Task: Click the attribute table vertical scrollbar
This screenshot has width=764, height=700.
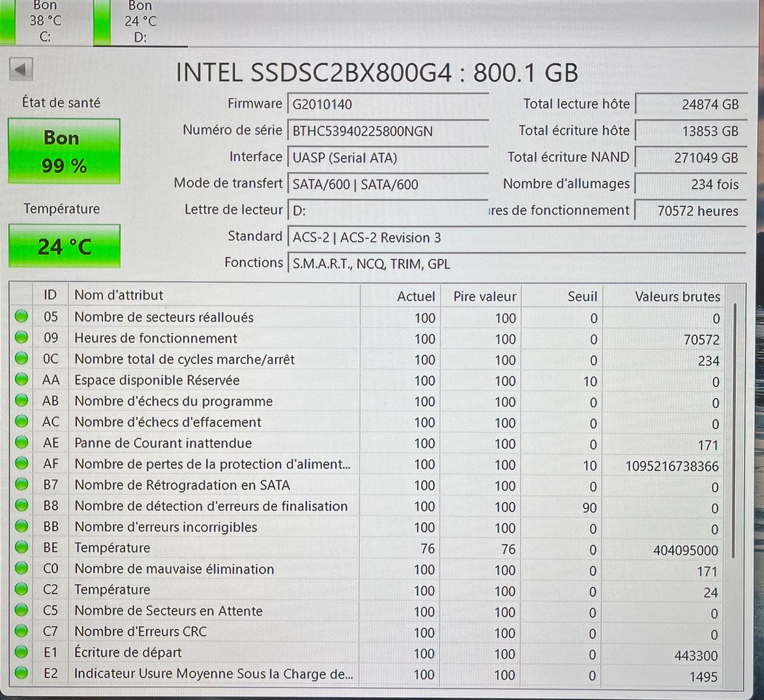Action: [x=734, y=430]
